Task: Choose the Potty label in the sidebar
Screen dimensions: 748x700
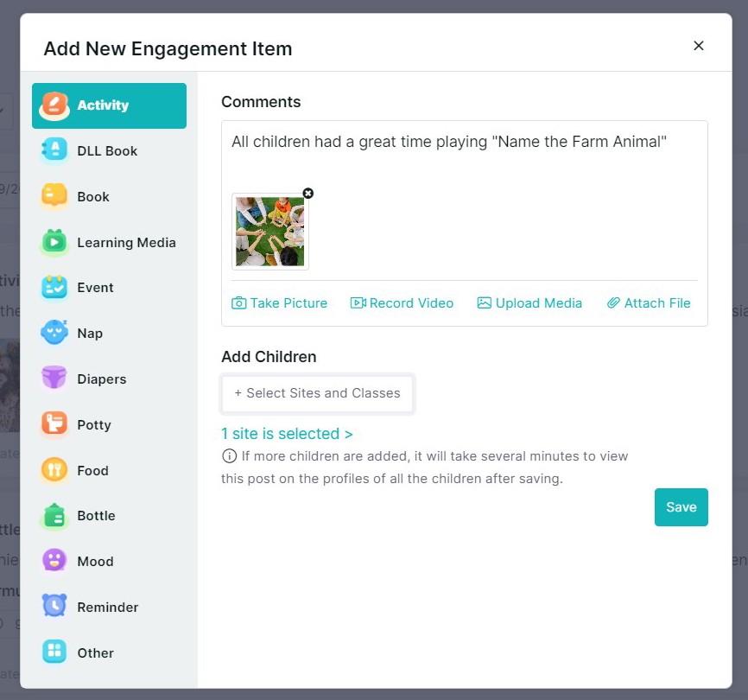Action: [x=94, y=424]
